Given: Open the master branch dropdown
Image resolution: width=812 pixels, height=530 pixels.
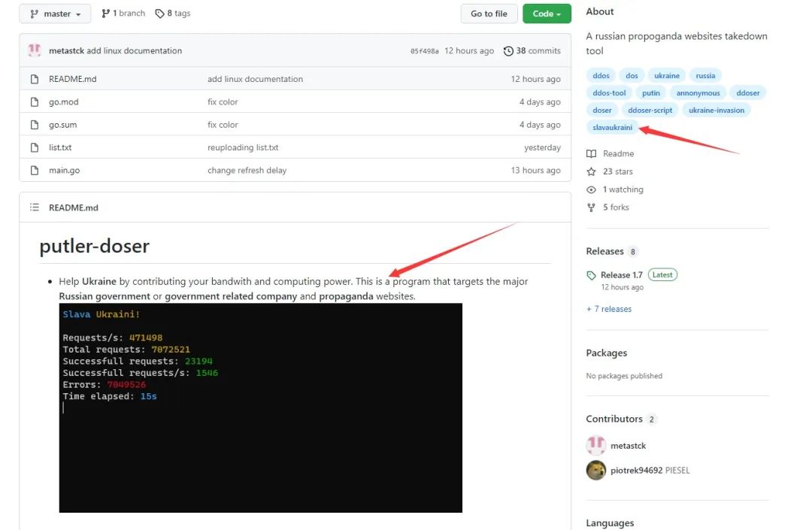Looking at the screenshot, I should point(55,14).
